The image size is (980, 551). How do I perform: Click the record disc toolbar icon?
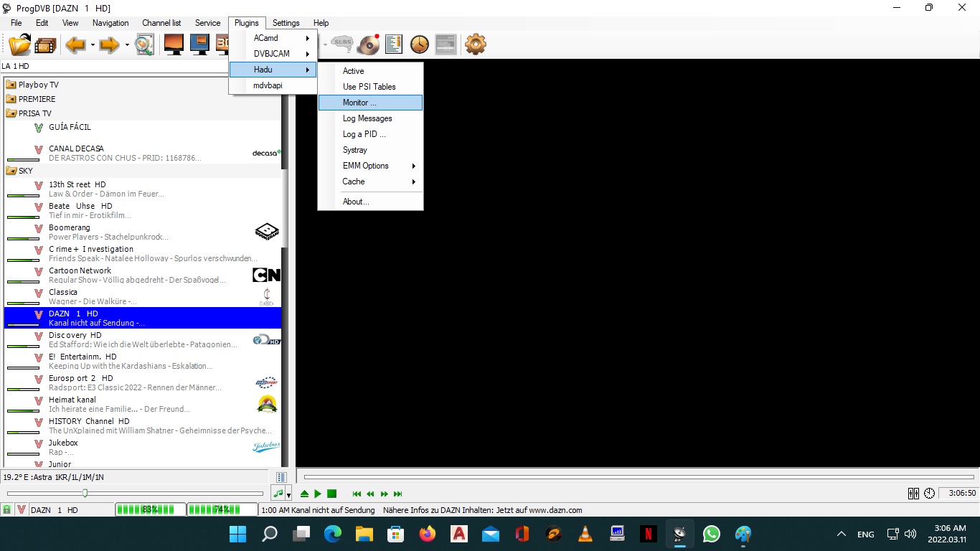368,44
